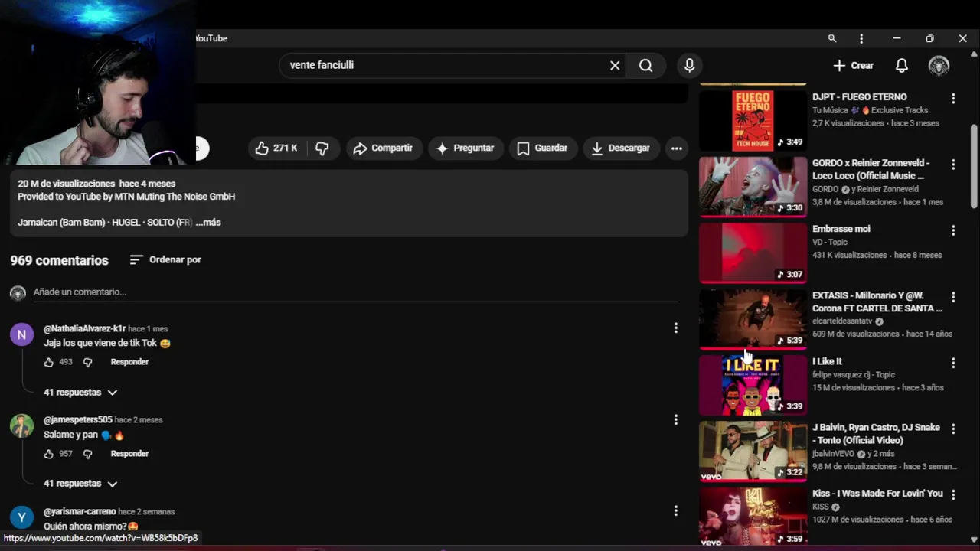The width and height of the screenshot is (980, 551).
Task: Open the Preguntar AI button
Action: click(465, 148)
